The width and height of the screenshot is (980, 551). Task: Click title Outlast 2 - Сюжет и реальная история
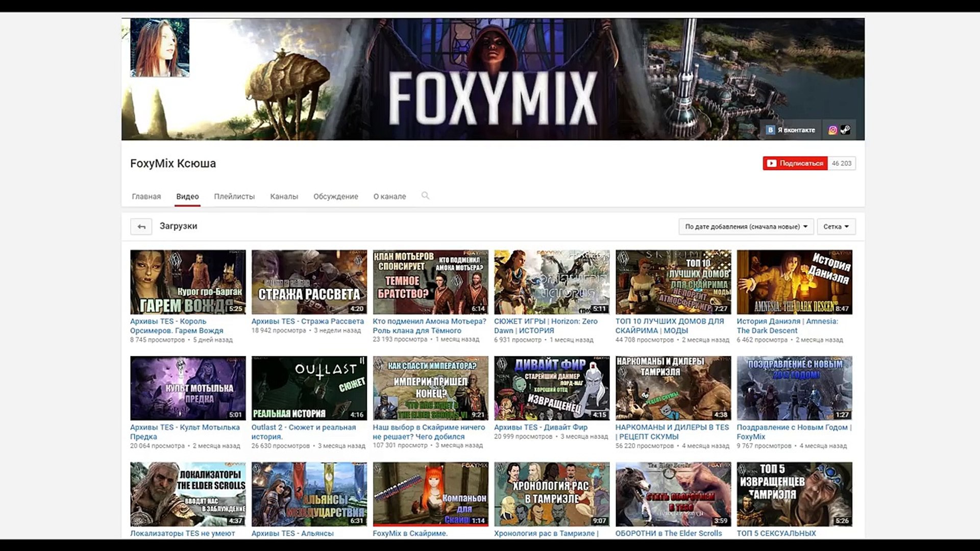304,432
